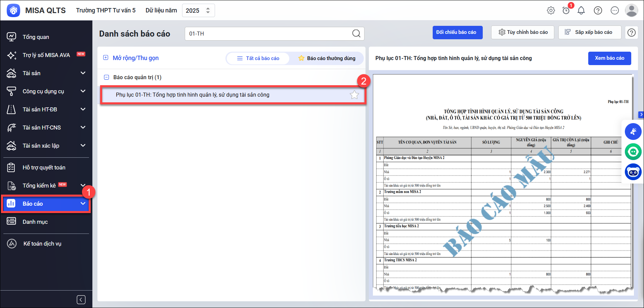644x308 pixels.
Task: Open the more options ellipsis icon in header
Action: [614, 10]
